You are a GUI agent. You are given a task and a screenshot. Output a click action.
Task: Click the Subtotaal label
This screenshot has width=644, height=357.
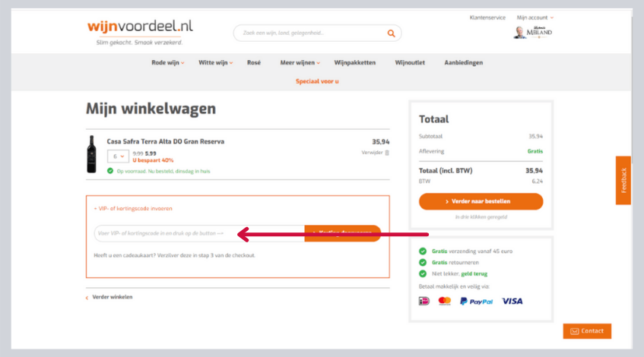(x=430, y=136)
